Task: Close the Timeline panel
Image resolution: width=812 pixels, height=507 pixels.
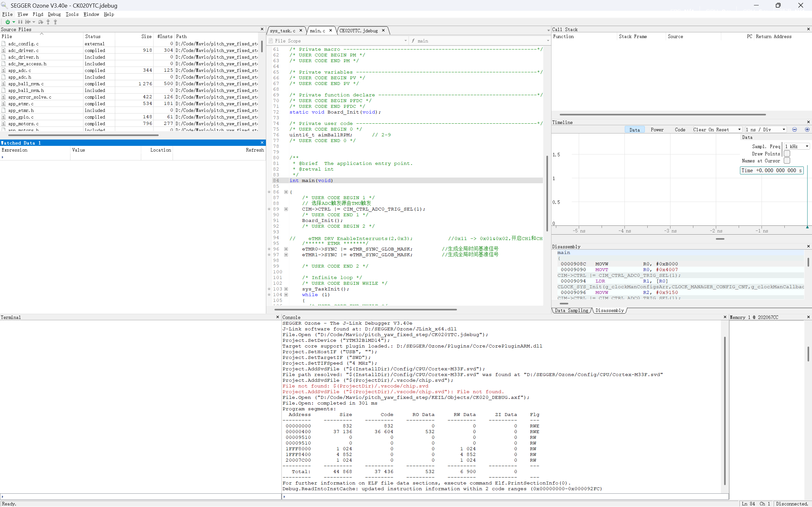Action: pyautogui.click(x=808, y=122)
